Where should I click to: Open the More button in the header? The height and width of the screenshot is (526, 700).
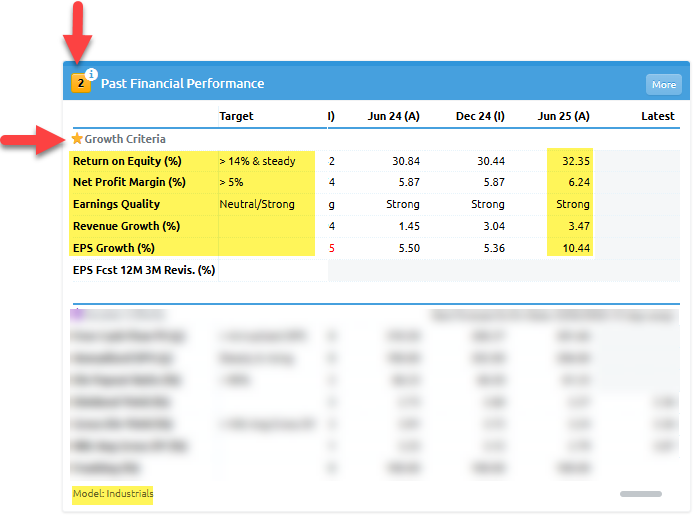tap(663, 85)
